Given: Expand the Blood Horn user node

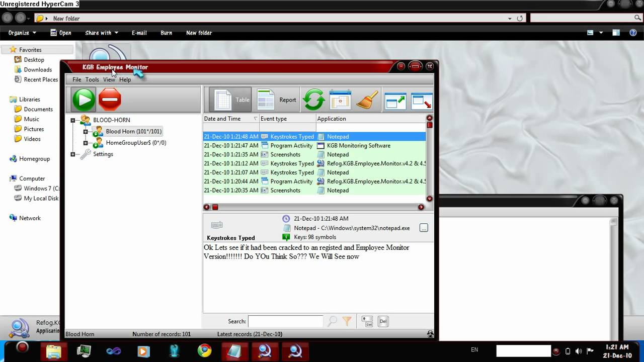Looking at the screenshot, I should point(85,132).
